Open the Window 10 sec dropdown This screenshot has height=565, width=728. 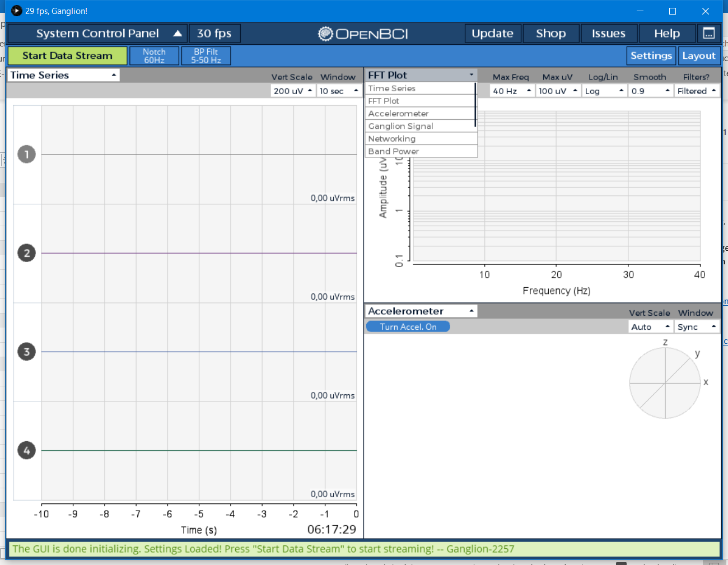[339, 90]
